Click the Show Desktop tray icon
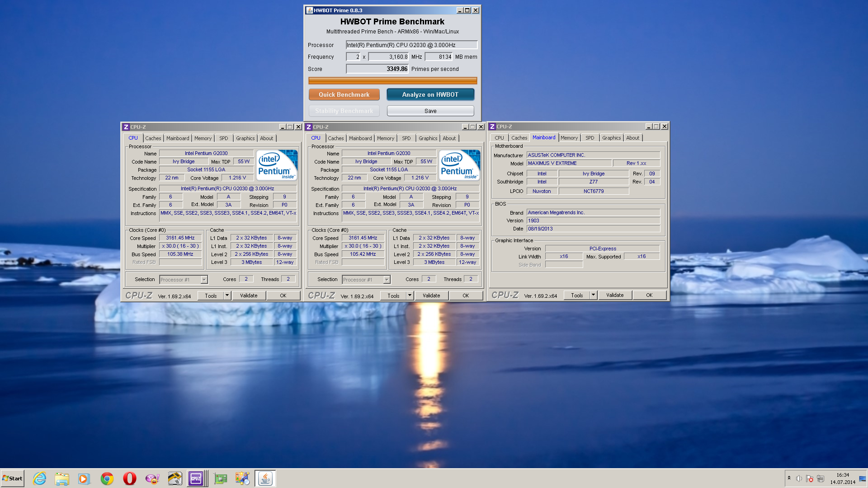 (863, 479)
